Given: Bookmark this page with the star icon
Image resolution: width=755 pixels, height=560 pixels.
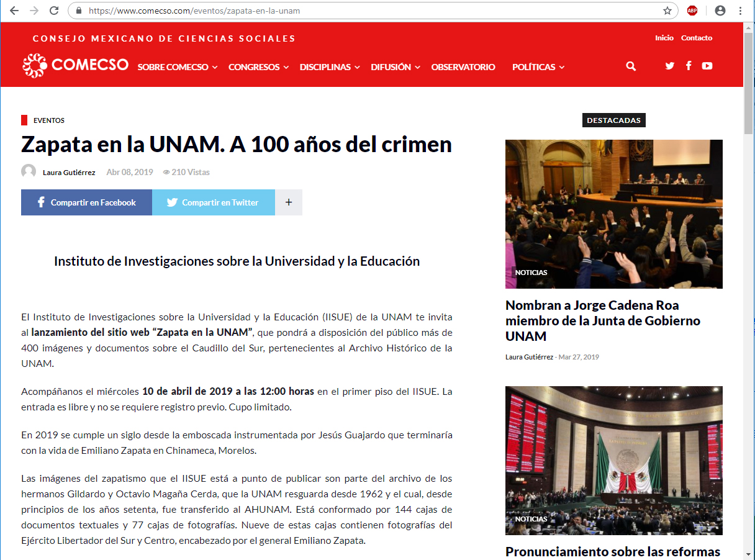Looking at the screenshot, I should coord(667,11).
